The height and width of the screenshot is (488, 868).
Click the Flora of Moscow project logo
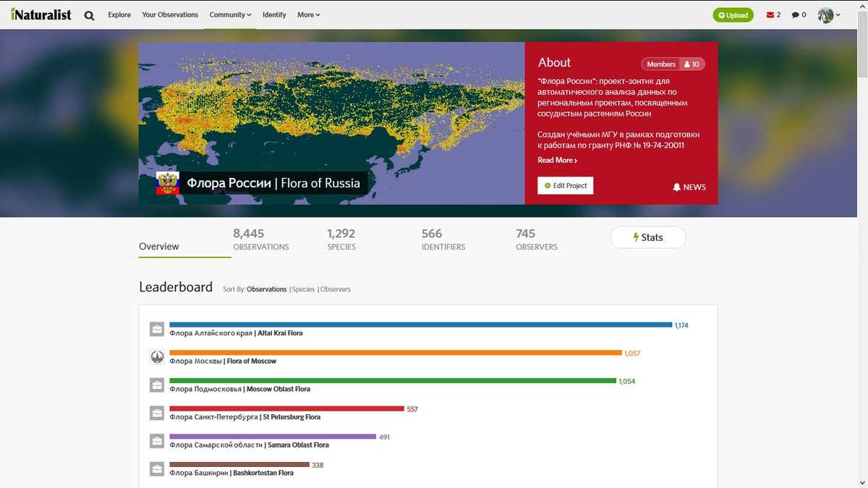point(157,356)
